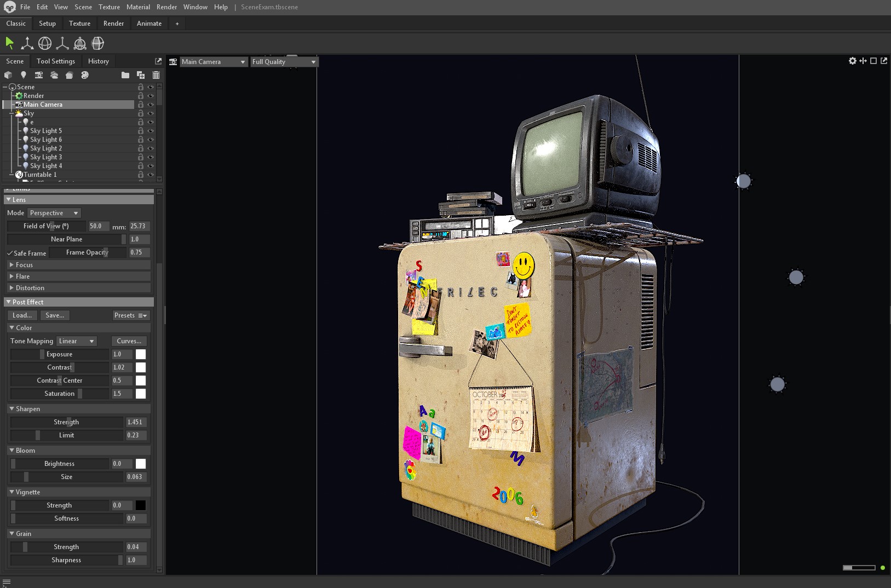Open viewport settings gear icon

852,61
